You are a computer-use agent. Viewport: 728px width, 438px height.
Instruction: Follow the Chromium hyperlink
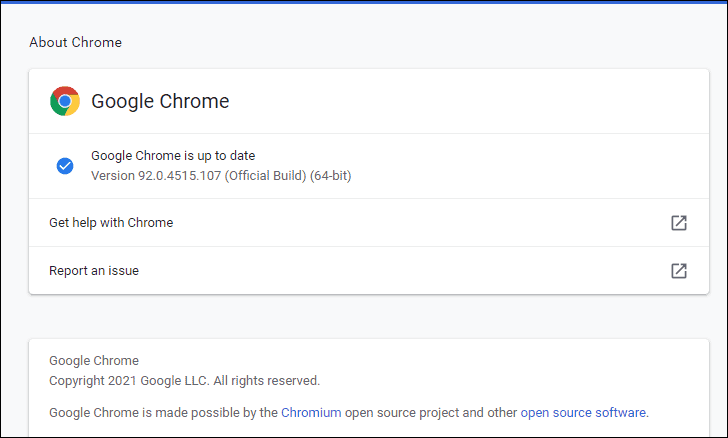pos(311,412)
